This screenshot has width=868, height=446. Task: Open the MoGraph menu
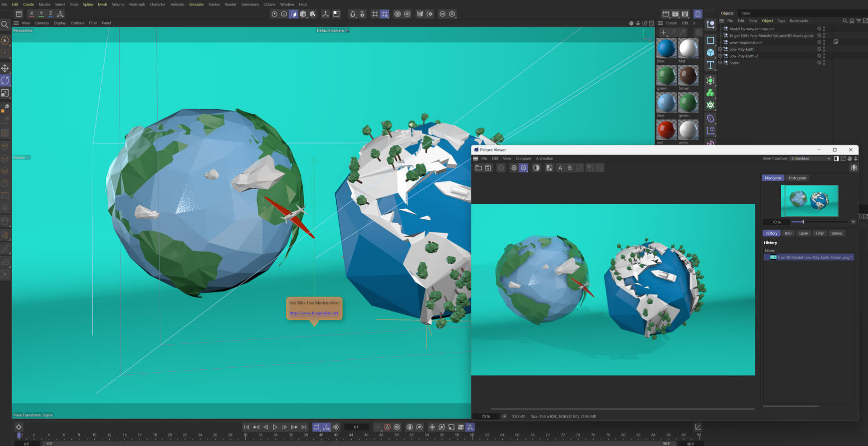137,4
